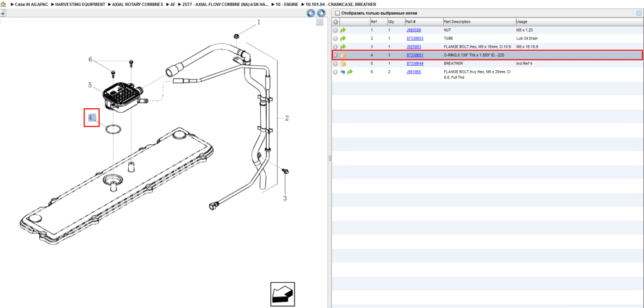644x308 pixels.
Task: Select the O-ring drawing under the breather
Action: [113, 129]
